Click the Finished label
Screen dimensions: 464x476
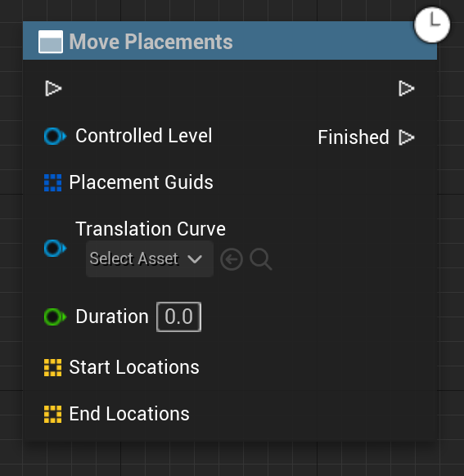(354, 137)
